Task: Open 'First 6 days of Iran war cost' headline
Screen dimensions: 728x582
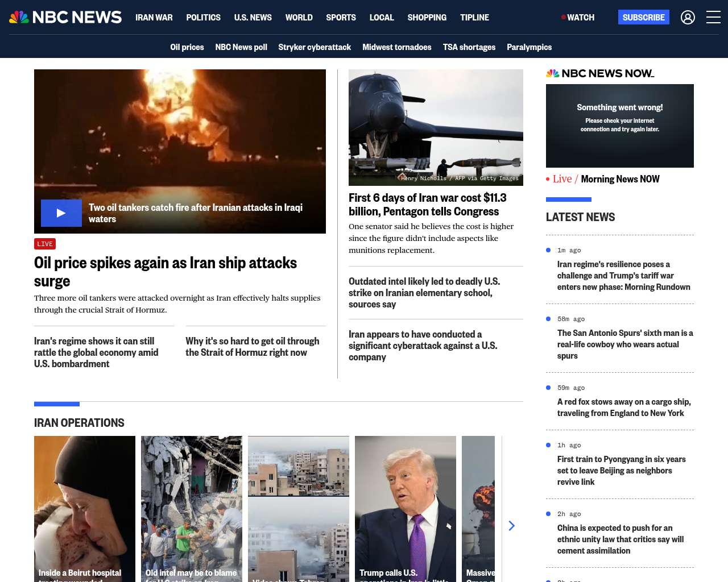Action: click(428, 205)
